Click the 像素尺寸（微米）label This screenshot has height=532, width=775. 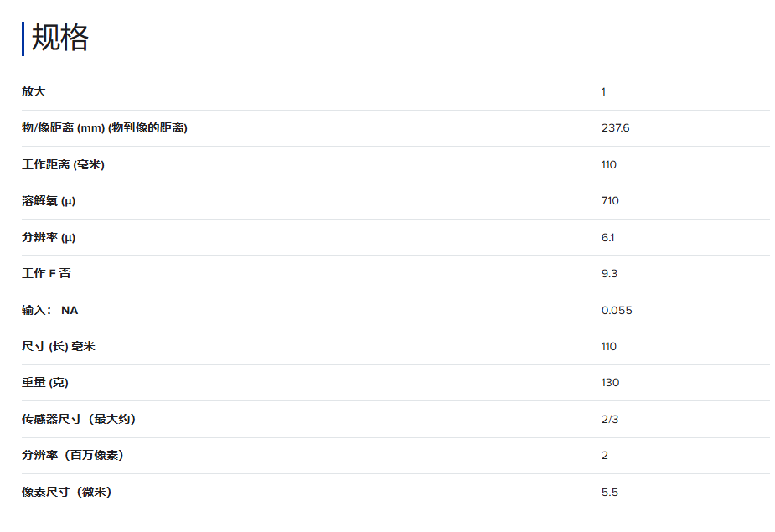(x=66, y=492)
